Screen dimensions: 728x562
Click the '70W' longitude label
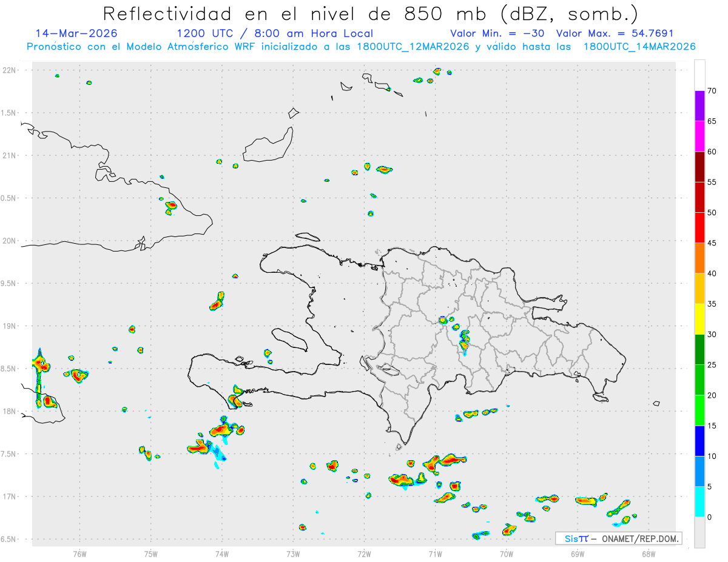pos(507,554)
